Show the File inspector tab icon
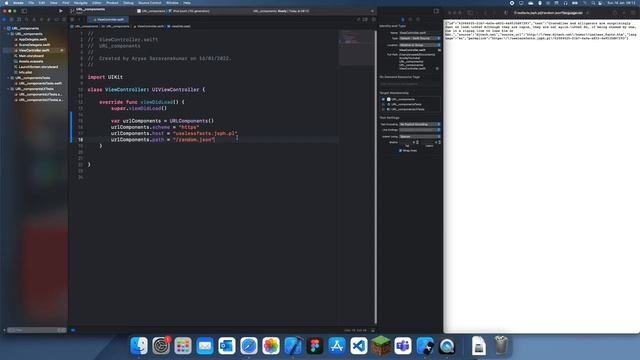This screenshot has height=360, width=640. (403, 19)
